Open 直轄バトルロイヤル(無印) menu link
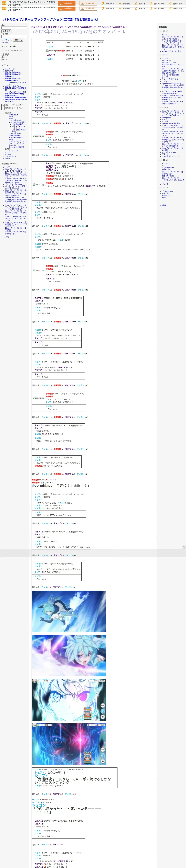The width and height of the screenshot is (186, 868). pyautogui.click(x=14, y=94)
